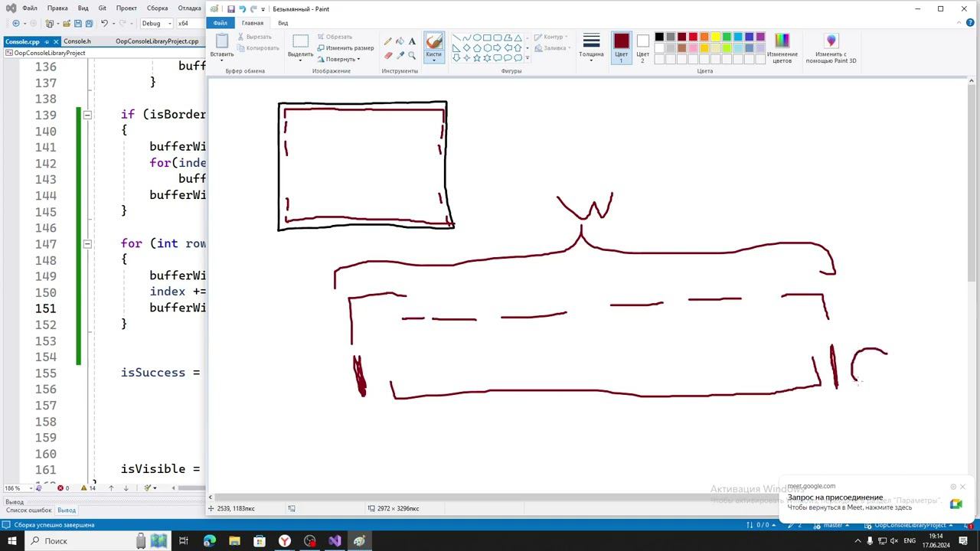Open Microsoft Store from the taskbar
Viewport: 980px width, 551px height.
tap(260, 541)
